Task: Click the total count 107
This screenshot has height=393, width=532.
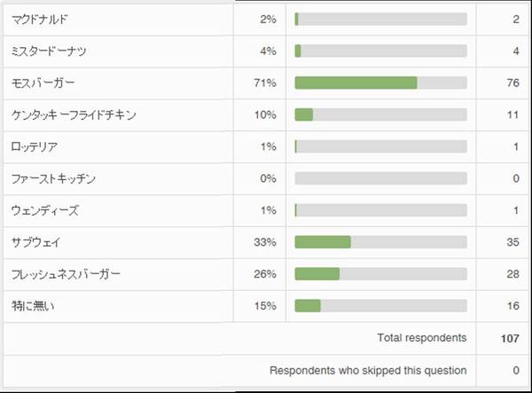Action: coord(509,338)
